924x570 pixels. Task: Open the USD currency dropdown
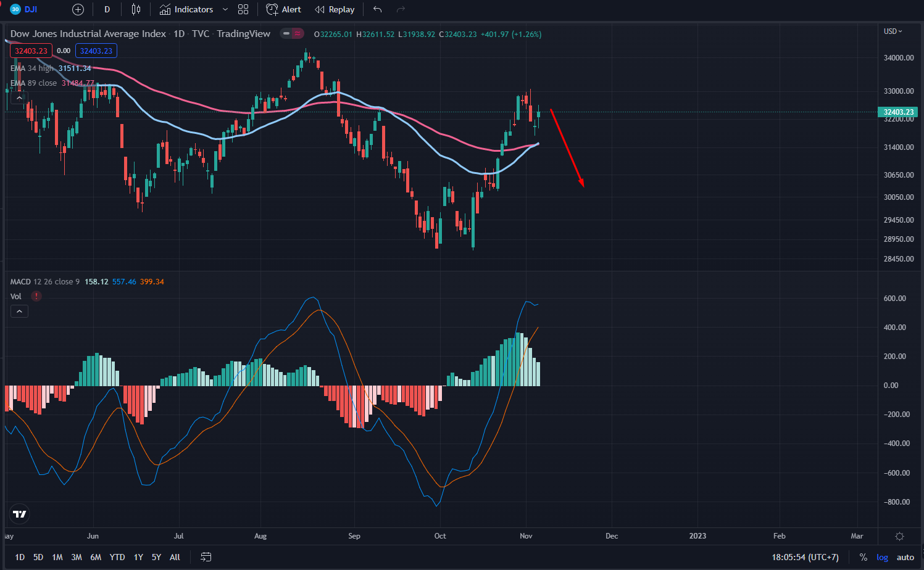pyautogui.click(x=893, y=31)
